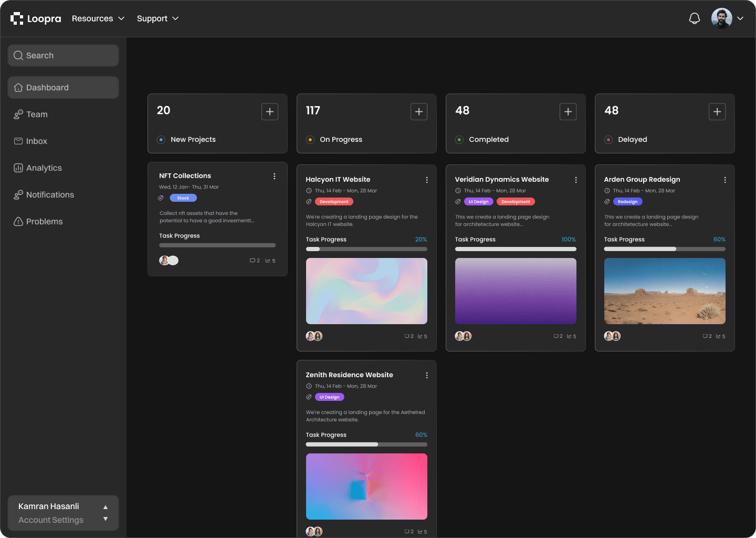Open comments on Veridian Dynamics card
Screen dimensions: 756x538
pos(558,336)
